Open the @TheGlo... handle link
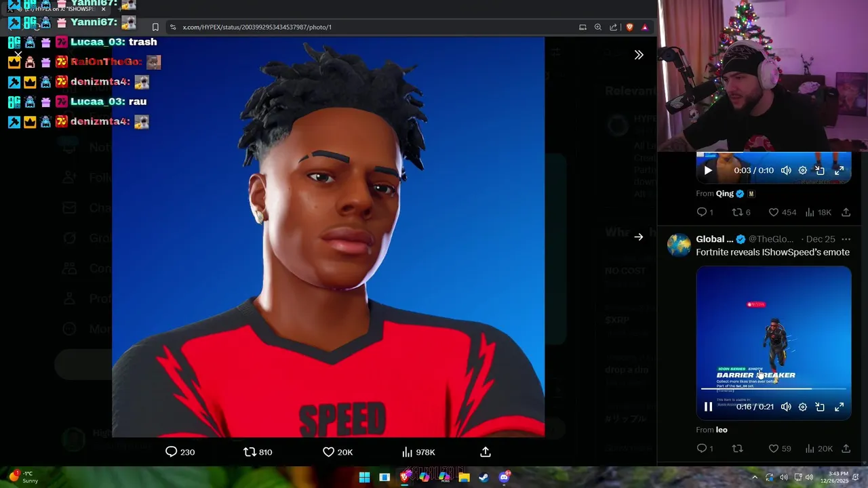The image size is (868, 488). [771, 239]
